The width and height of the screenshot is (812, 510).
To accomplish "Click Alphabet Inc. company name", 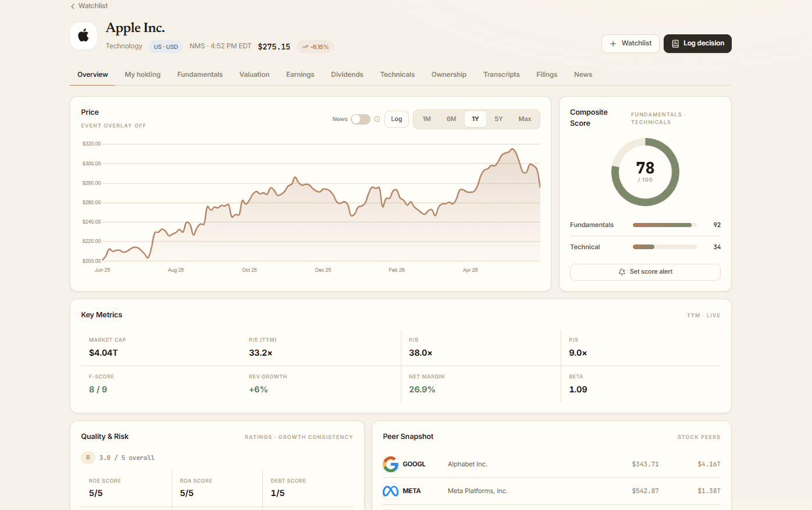I will (468, 464).
